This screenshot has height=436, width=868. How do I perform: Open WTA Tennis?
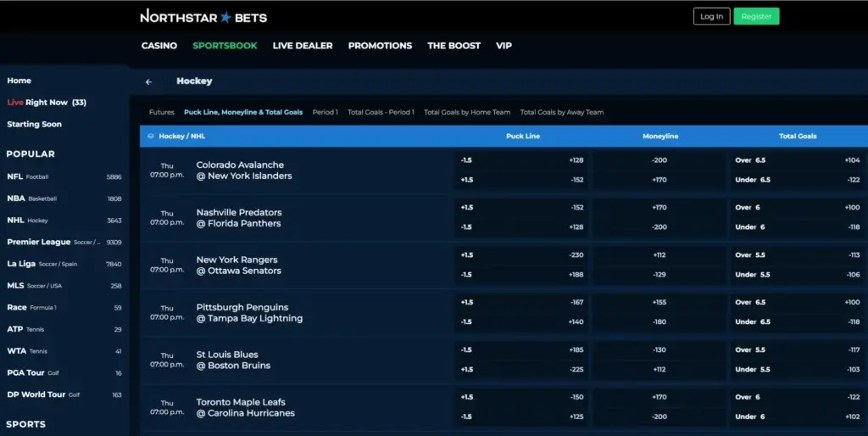click(64, 350)
